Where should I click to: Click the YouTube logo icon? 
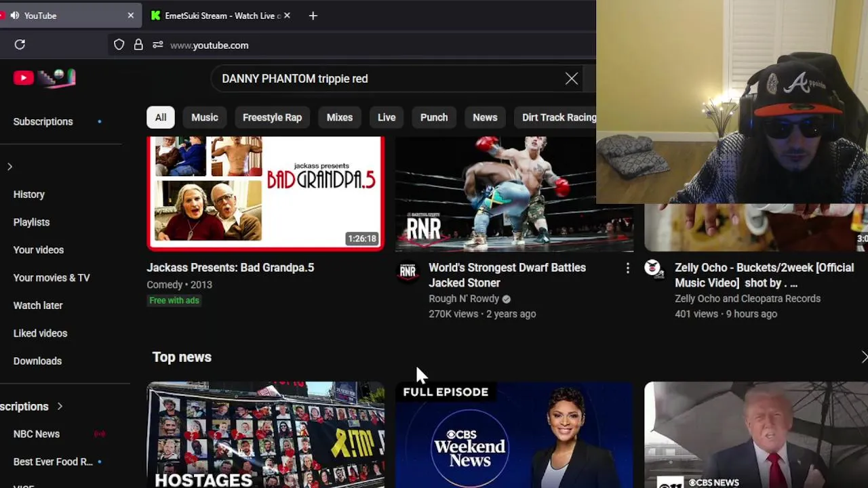tap(23, 78)
